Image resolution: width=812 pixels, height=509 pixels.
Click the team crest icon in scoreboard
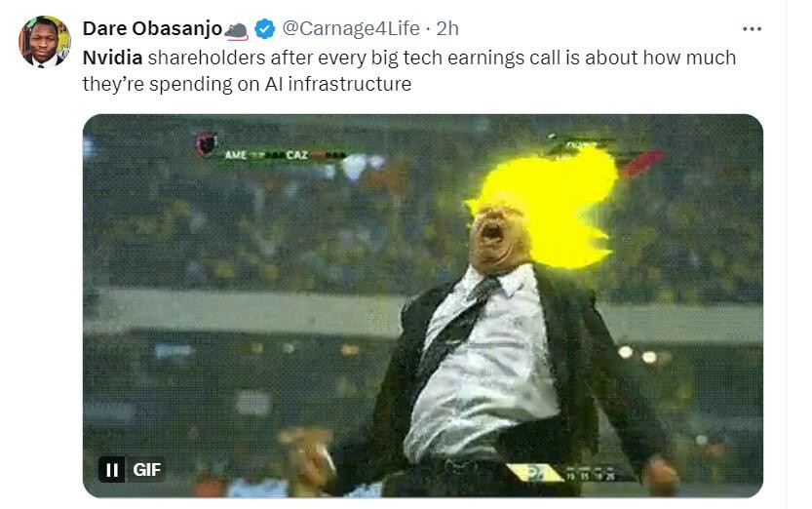(x=206, y=144)
